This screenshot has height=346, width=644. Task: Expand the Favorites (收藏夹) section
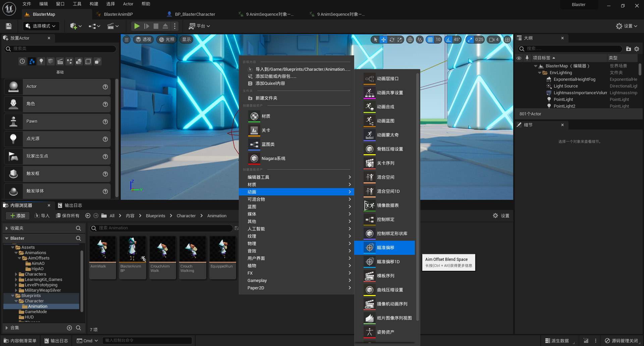[x=7, y=228]
